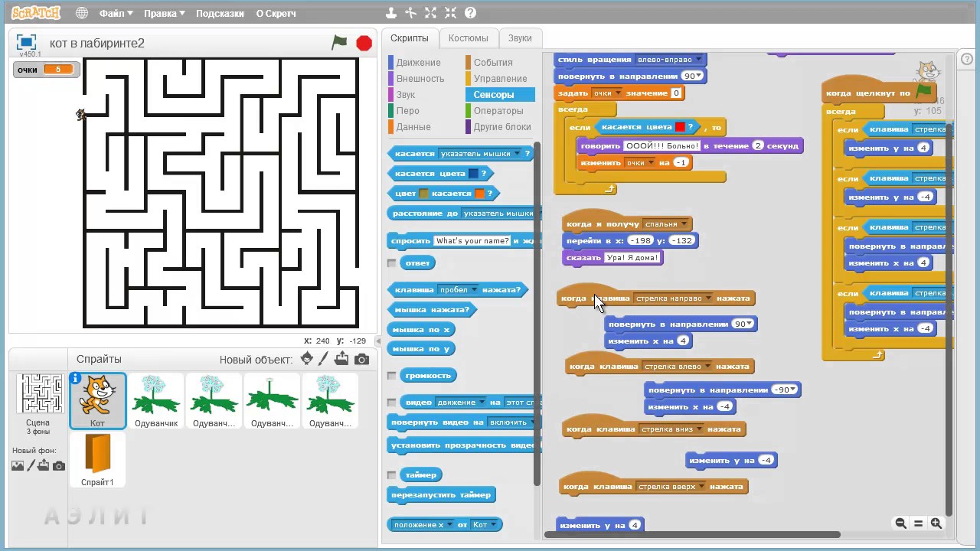980x551 pixels.
Task: Switch stage to full screen mode
Action: click(x=27, y=43)
